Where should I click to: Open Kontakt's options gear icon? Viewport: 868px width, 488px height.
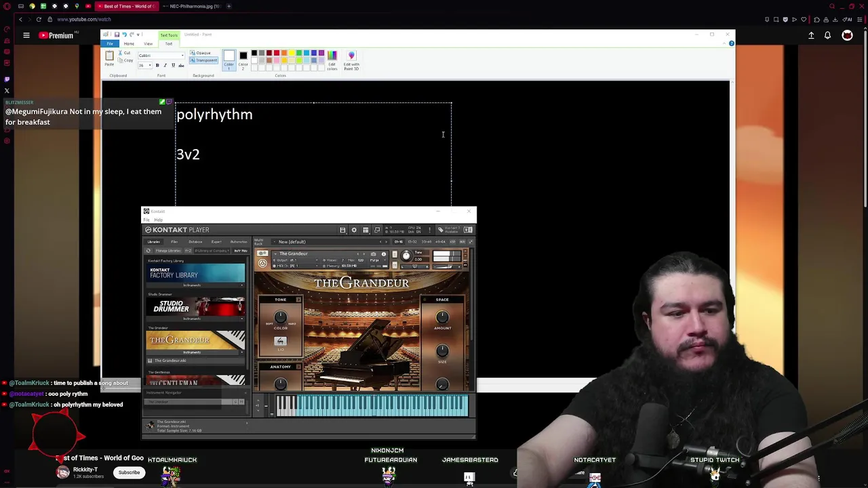click(x=354, y=230)
